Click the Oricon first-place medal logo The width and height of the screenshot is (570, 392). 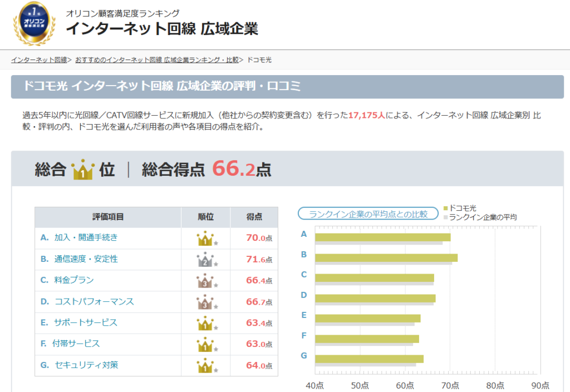click(x=34, y=23)
